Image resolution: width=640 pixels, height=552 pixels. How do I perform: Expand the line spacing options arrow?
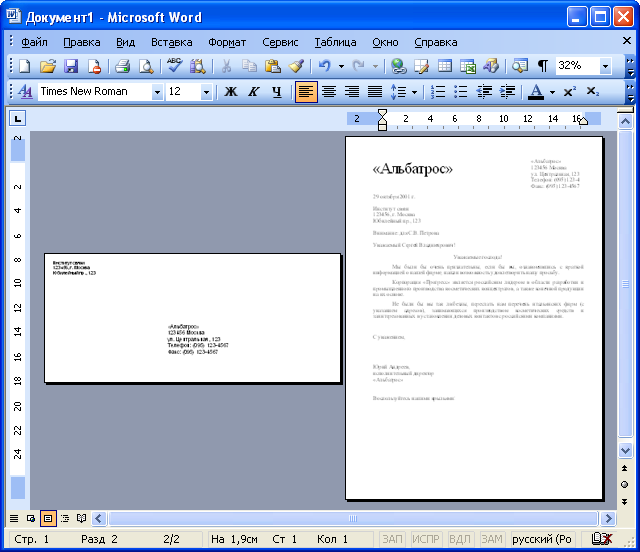(x=414, y=91)
